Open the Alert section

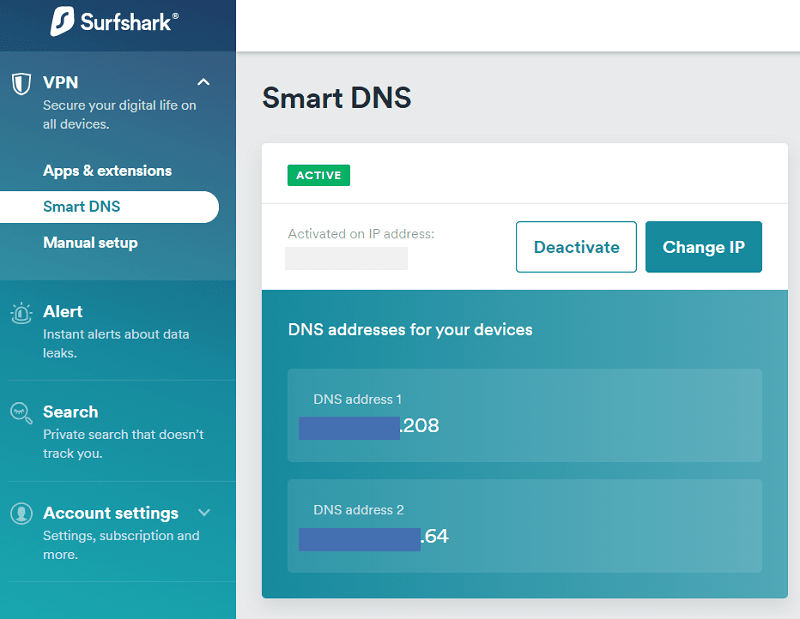coord(63,311)
